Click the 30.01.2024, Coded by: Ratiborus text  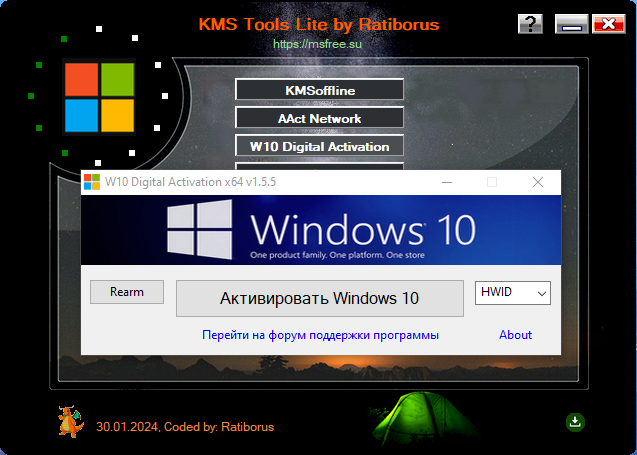(185, 427)
